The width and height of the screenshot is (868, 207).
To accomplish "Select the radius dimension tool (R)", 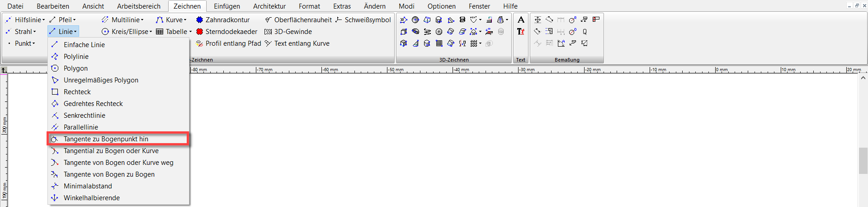I will (573, 19).
